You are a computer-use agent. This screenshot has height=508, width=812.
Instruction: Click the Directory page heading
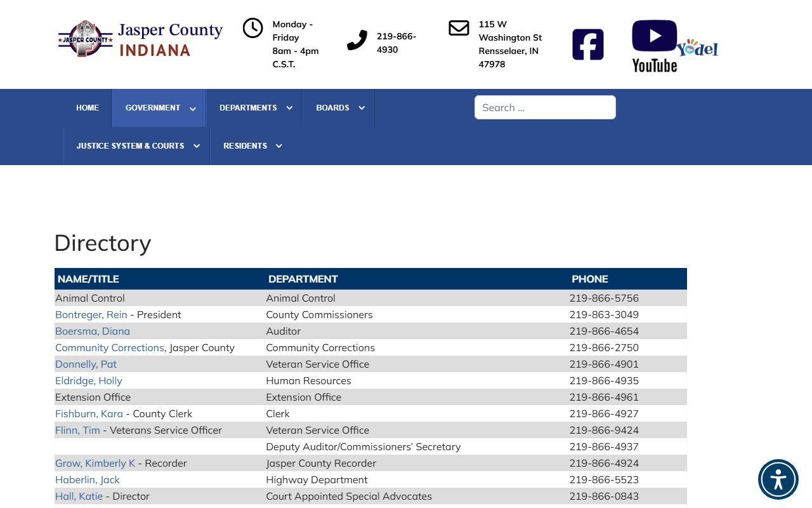tap(103, 243)
